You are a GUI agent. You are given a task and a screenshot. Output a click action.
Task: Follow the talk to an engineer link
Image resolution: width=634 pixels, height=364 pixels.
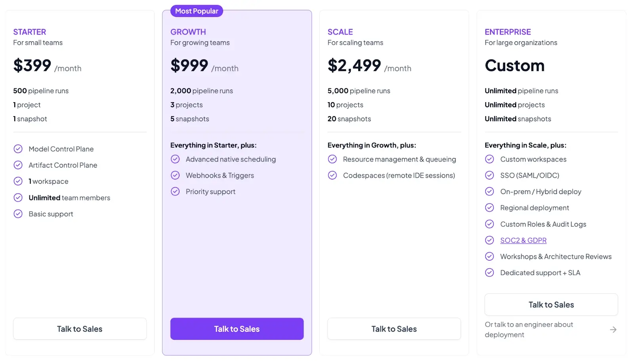(x=529, y=330)
